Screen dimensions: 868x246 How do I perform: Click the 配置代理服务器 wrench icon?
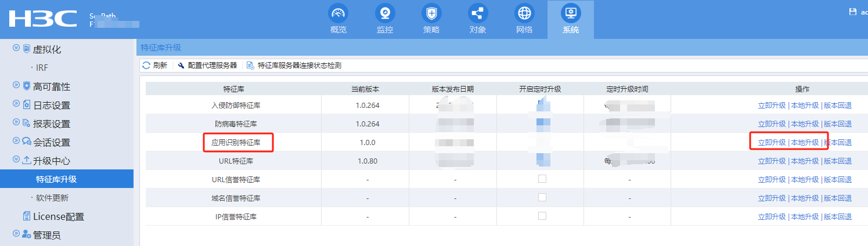tap(181, 66)
